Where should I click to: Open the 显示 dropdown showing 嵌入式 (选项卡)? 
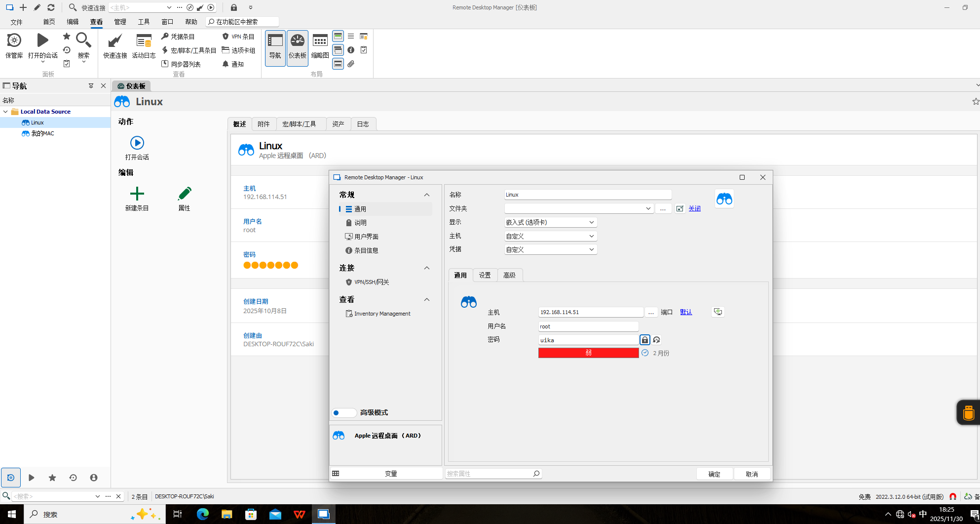click(x=551, y=223)
